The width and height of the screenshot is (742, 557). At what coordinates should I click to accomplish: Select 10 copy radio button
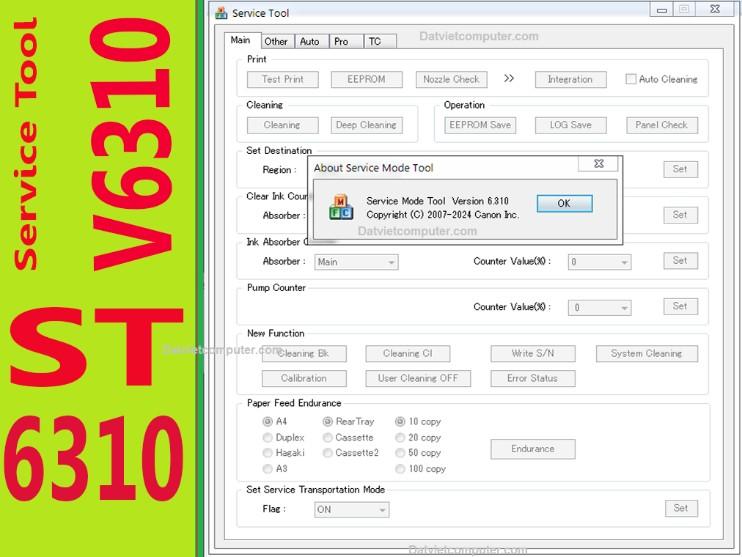[400, 421]
